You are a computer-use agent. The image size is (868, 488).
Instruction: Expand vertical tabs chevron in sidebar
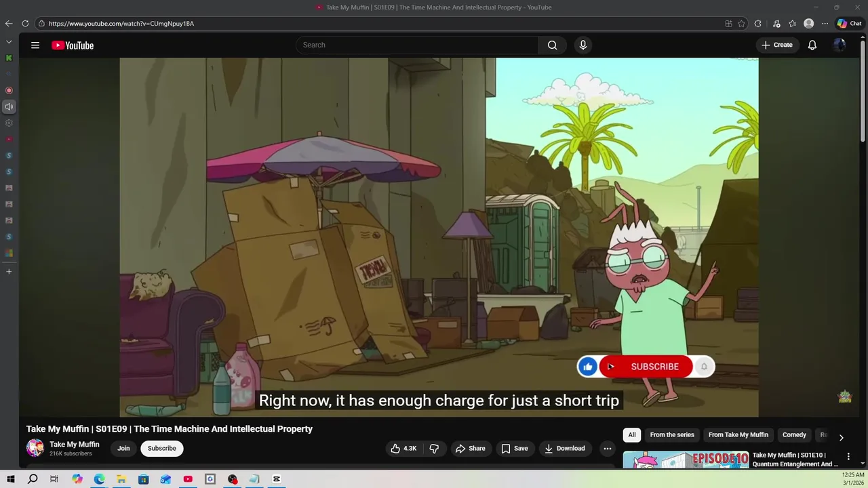coord(9,42)
